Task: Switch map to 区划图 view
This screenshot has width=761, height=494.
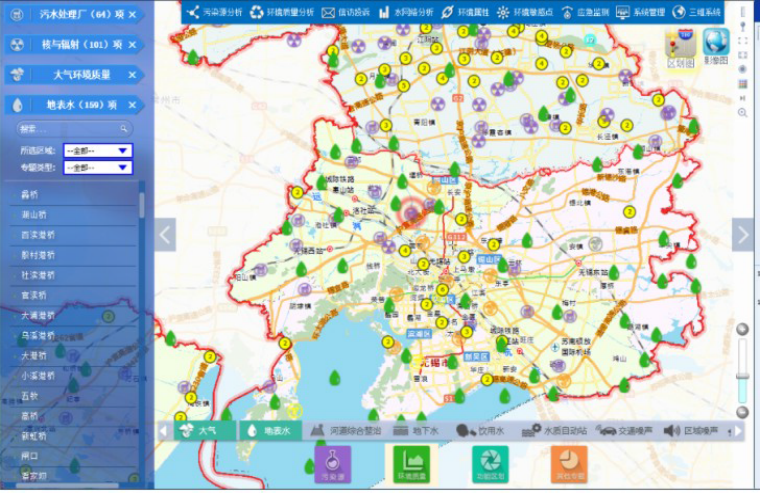Action: 680,45
